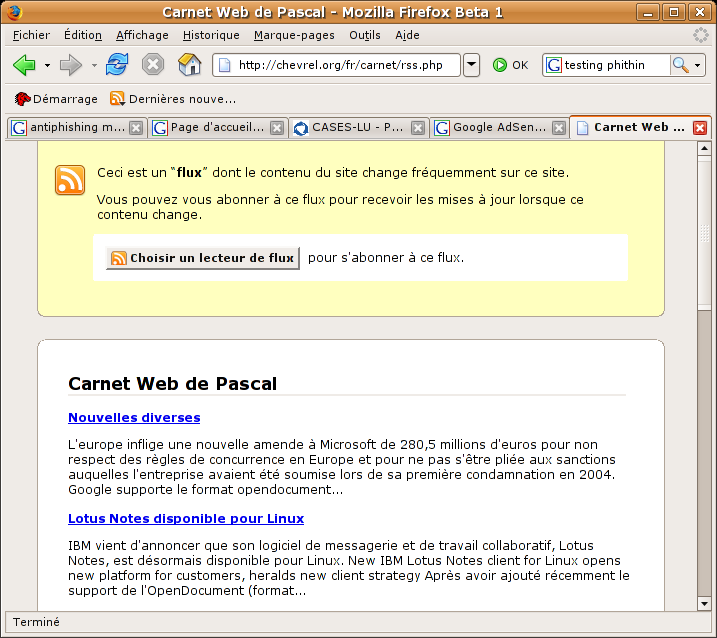This screenshot has width=717, height=638.
Task: Maximize the Firefox window
Action: [674, 12]
